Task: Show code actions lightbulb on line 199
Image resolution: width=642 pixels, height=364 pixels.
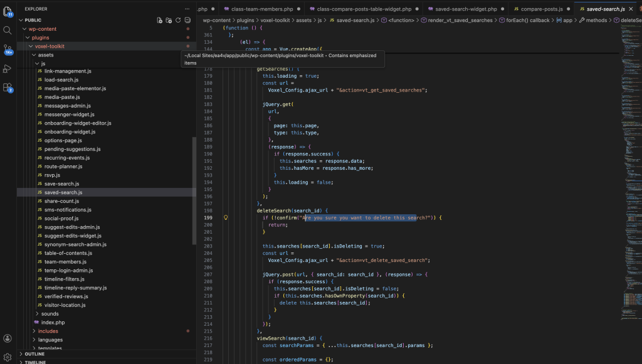Action: [x=225, y=217]
